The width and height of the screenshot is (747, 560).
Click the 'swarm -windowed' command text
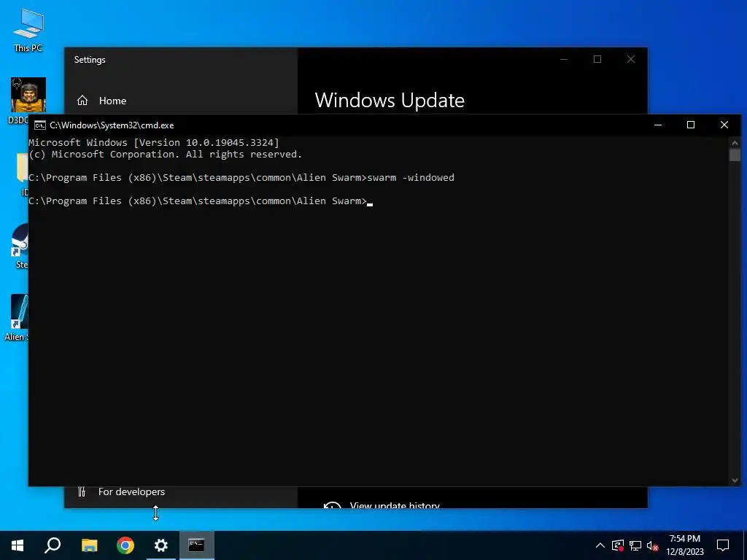(411, 178)
